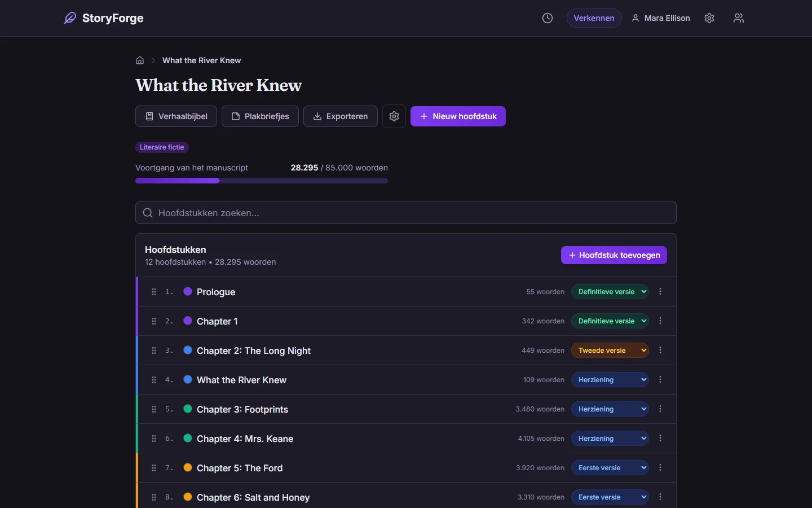Viewport: 812px width, 508px height.
Task: Open manuscript settings gear beside Exporteren
Action: [394, 116]
